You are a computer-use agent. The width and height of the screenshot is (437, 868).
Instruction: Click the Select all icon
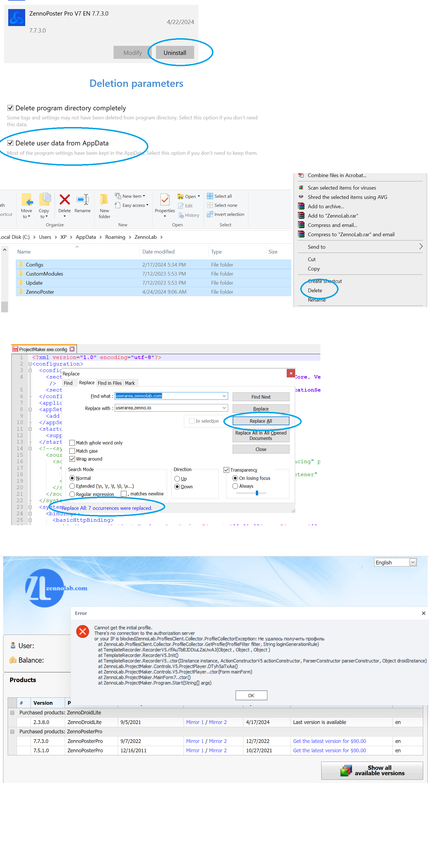(x=210, y=196)
